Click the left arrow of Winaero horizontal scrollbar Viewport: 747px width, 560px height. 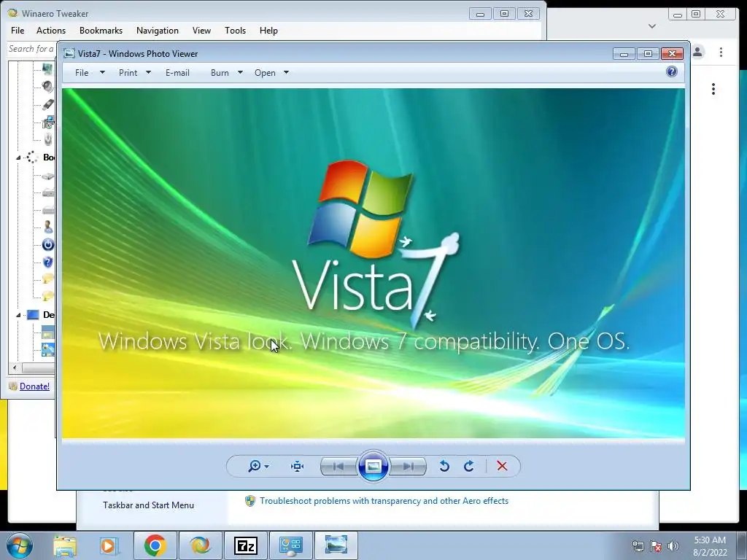15,367
